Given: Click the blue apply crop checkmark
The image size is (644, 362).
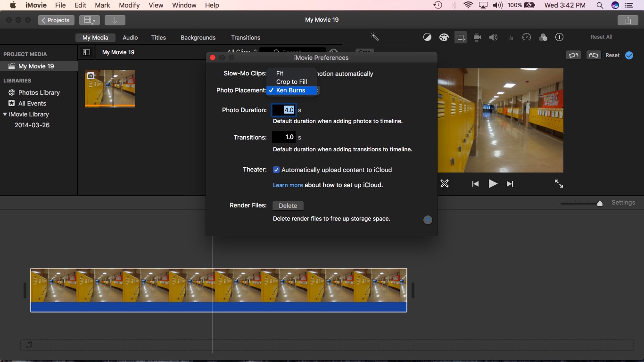Looking at the screenshot, I should [x=629, y=55].
